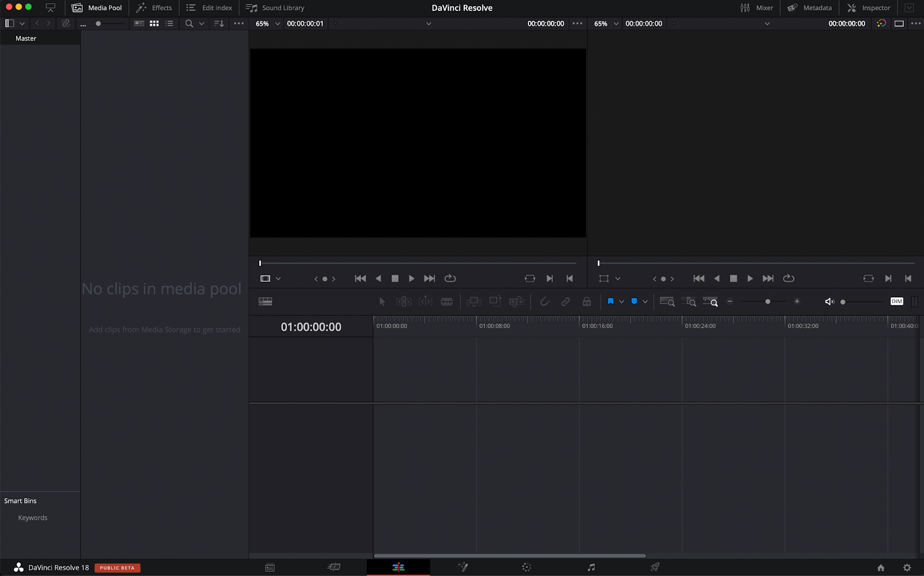Click the Overwrite Clip icon
Viewport: 924px width, 576px height.
[x=495, y=301]
